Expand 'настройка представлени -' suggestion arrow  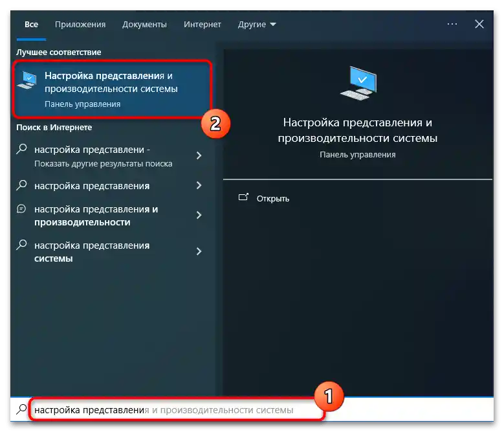(199, 155)
